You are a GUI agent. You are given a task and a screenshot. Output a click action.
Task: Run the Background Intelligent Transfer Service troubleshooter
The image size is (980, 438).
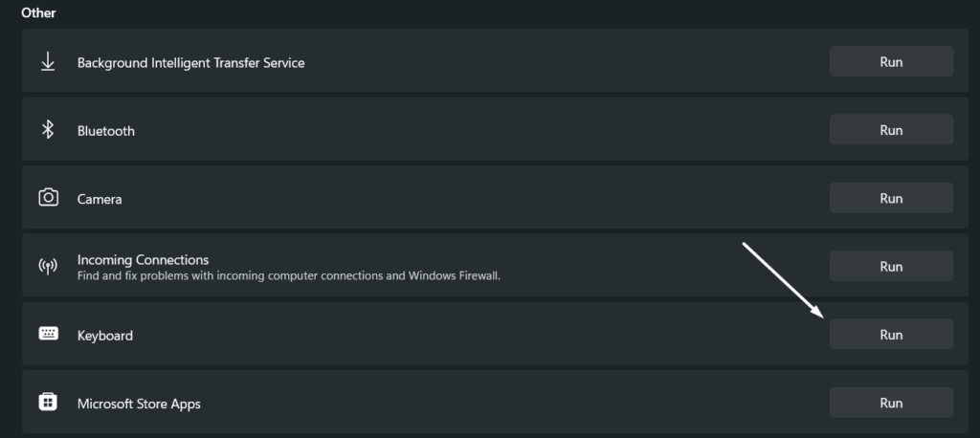(x=891, y=62)
